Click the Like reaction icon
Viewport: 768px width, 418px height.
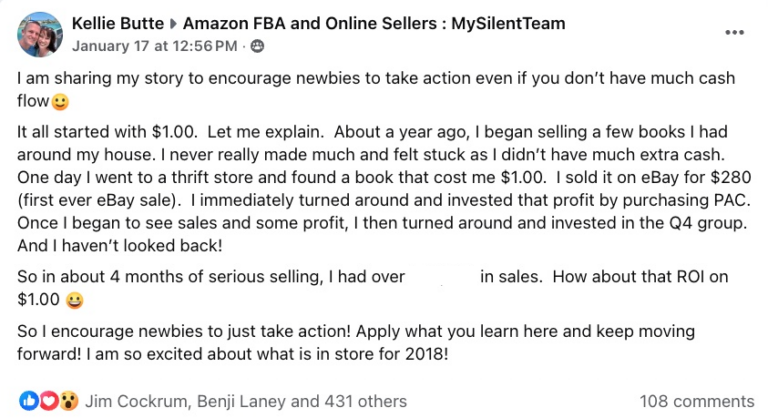pos(28,401)
